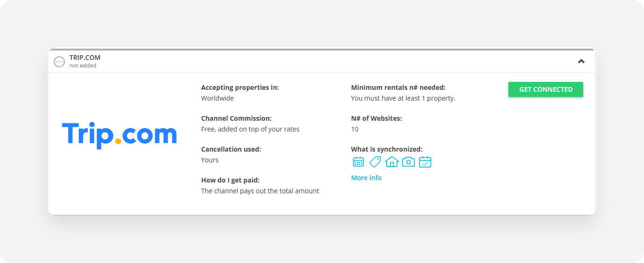Click the GET CONNECTED button
Screen dimensions: 644x263
[x=546, y=89]
